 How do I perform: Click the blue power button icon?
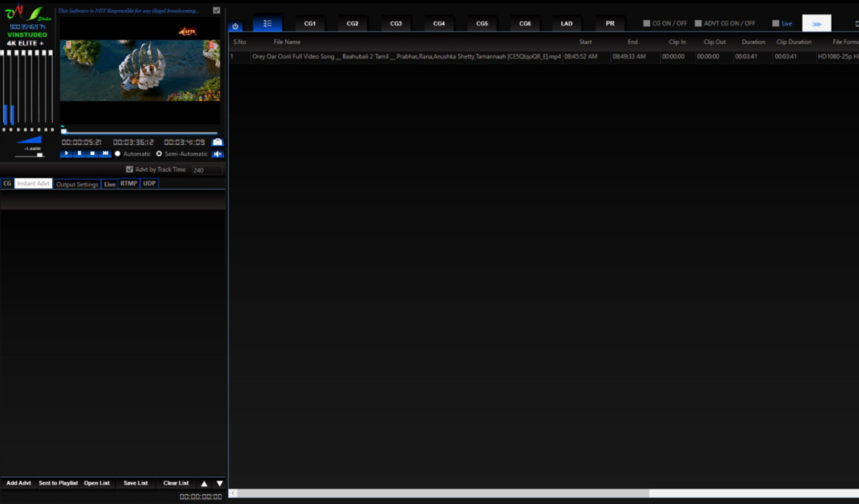235,26
